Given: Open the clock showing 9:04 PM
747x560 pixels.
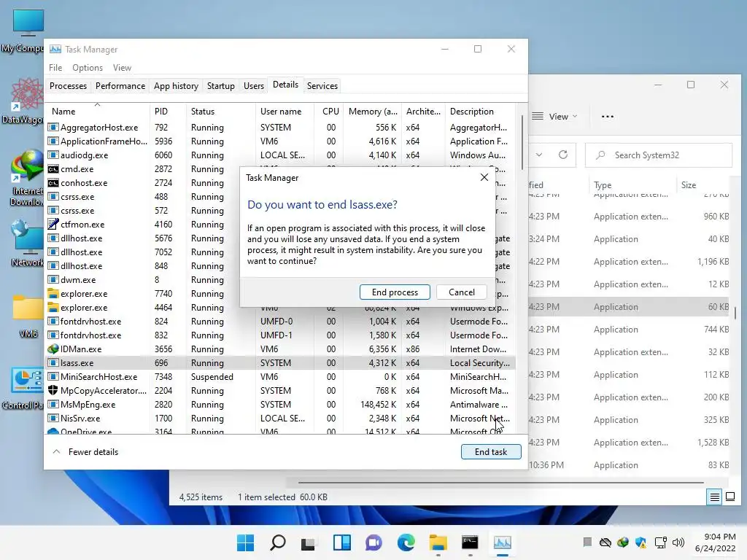Looking at the screenshot, I should pos(715,542).
